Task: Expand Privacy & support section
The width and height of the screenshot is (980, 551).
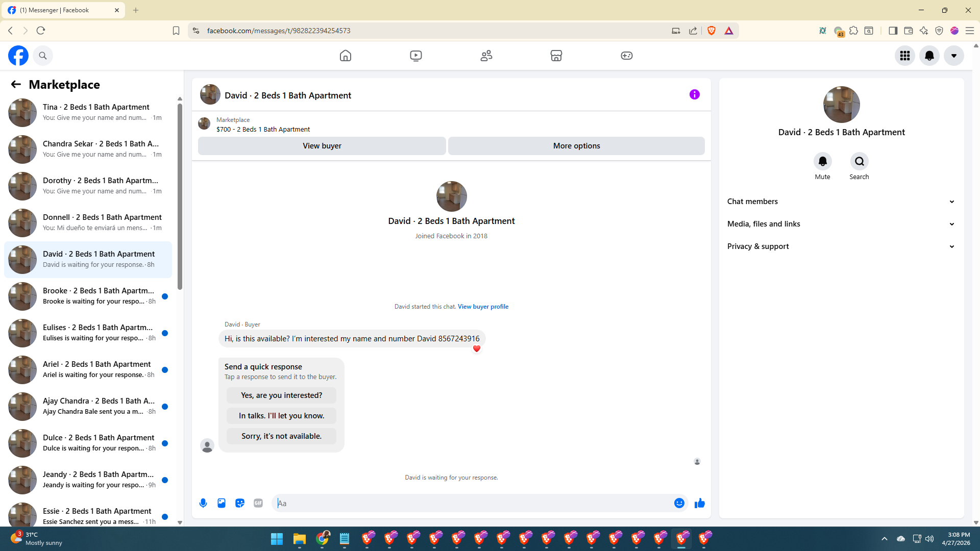Action: point(841,246)
